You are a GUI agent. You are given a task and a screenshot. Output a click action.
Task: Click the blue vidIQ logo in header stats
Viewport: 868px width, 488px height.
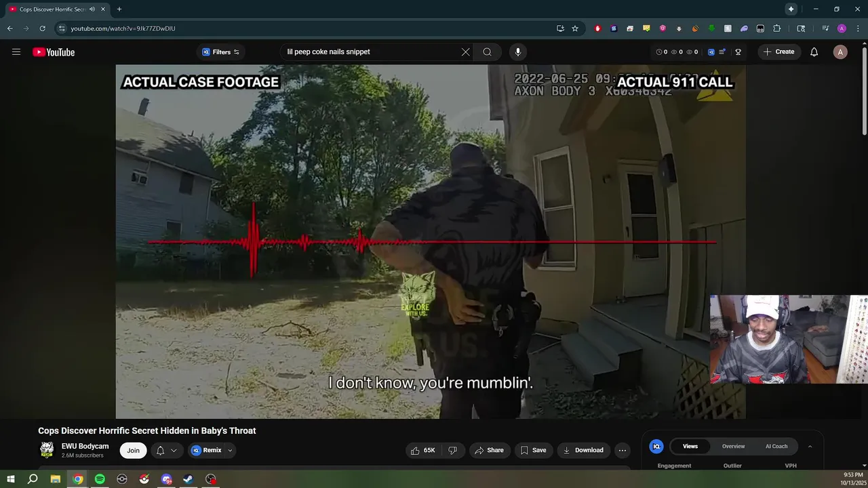pyautogui.click(x=711, y=52)
